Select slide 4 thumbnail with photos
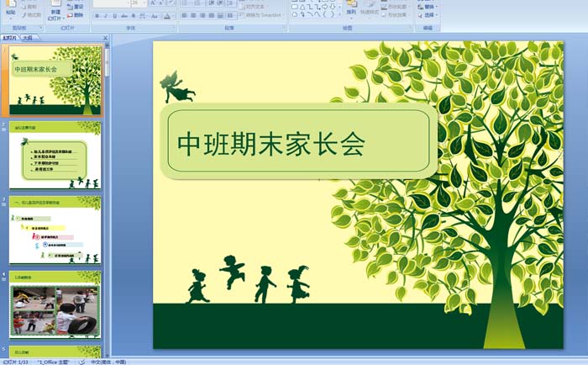Screen dimensions: 588x365 (x=55, y=304)
